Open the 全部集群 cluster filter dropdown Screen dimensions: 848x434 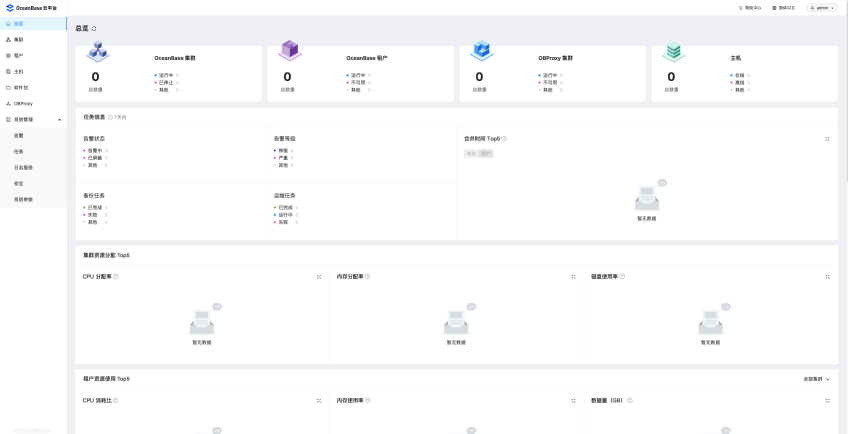(817, 379)
